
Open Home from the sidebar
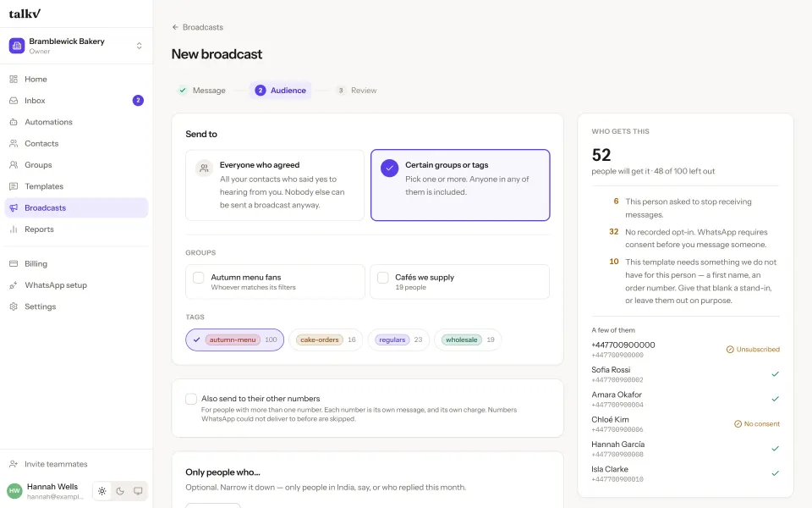click(76, 80)
